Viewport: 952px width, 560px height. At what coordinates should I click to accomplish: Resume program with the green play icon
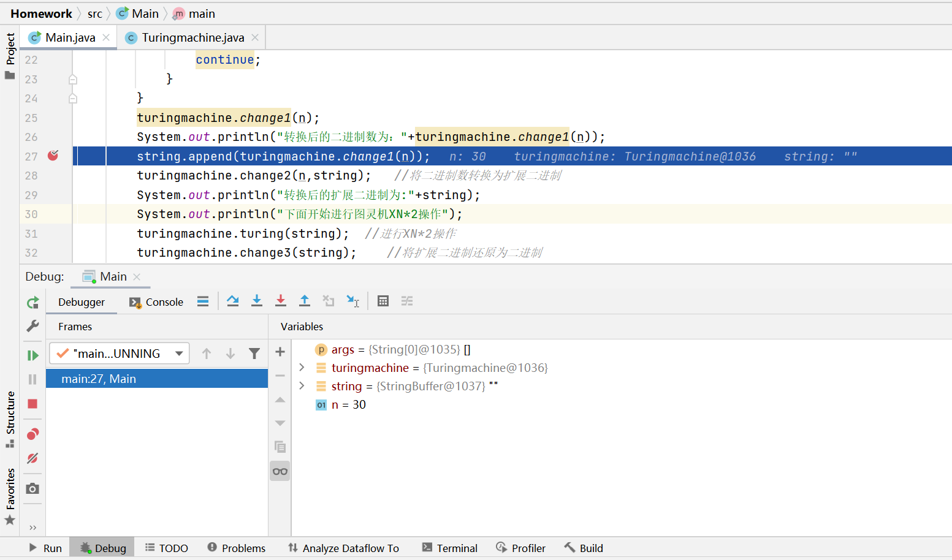coord(33,355)
